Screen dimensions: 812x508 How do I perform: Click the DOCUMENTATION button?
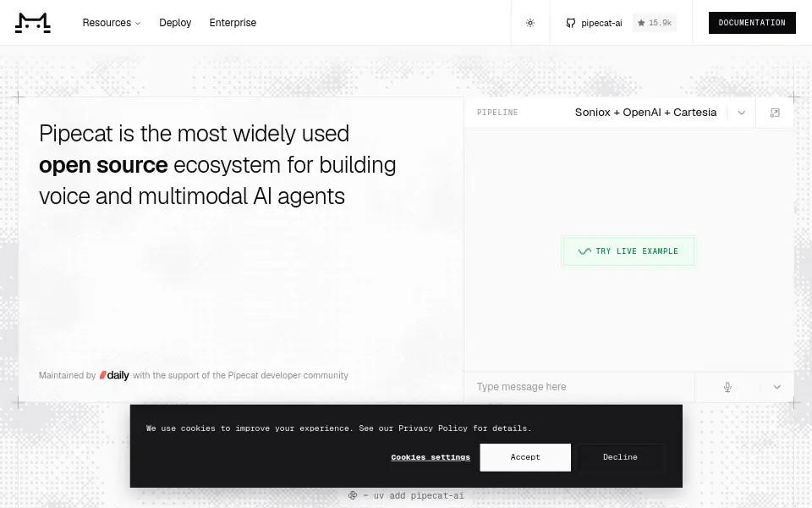[752, 23]
